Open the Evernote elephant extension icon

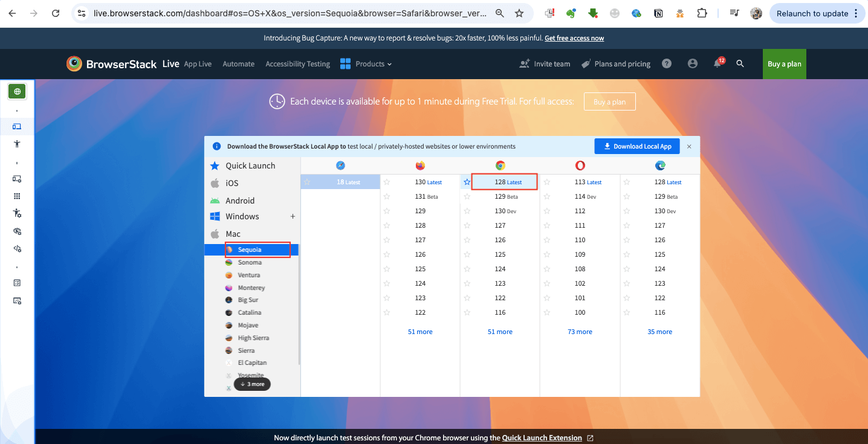571,13
